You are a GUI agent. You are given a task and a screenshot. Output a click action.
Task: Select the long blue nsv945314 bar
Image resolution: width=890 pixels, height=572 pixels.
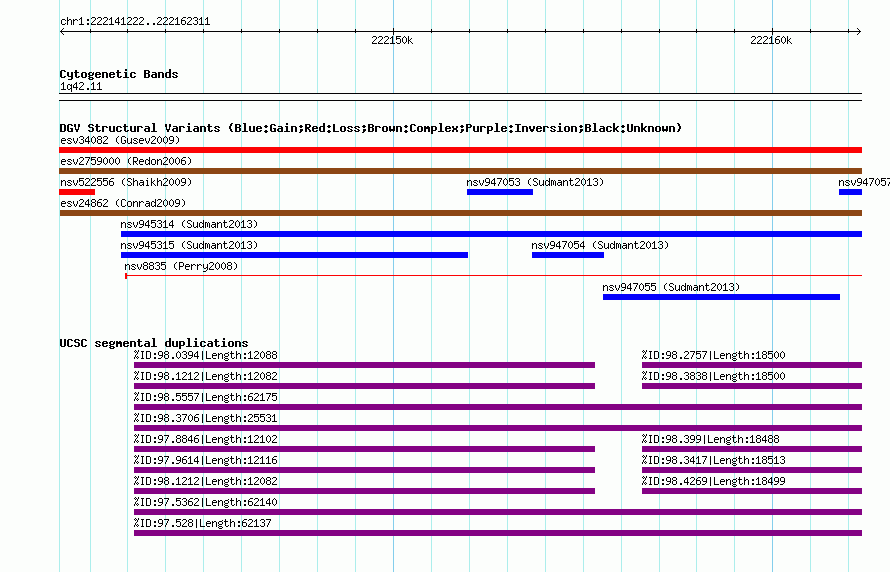[492, 234]
